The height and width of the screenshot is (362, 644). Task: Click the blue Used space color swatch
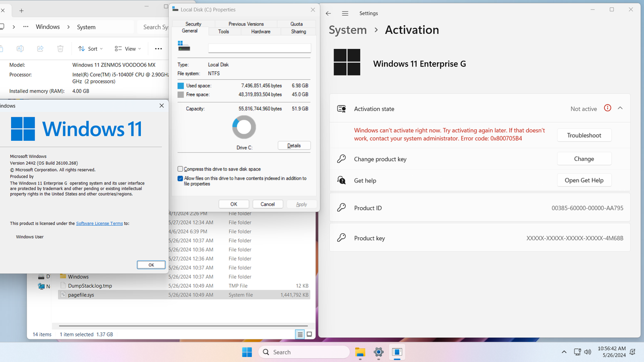pos(181,86)
